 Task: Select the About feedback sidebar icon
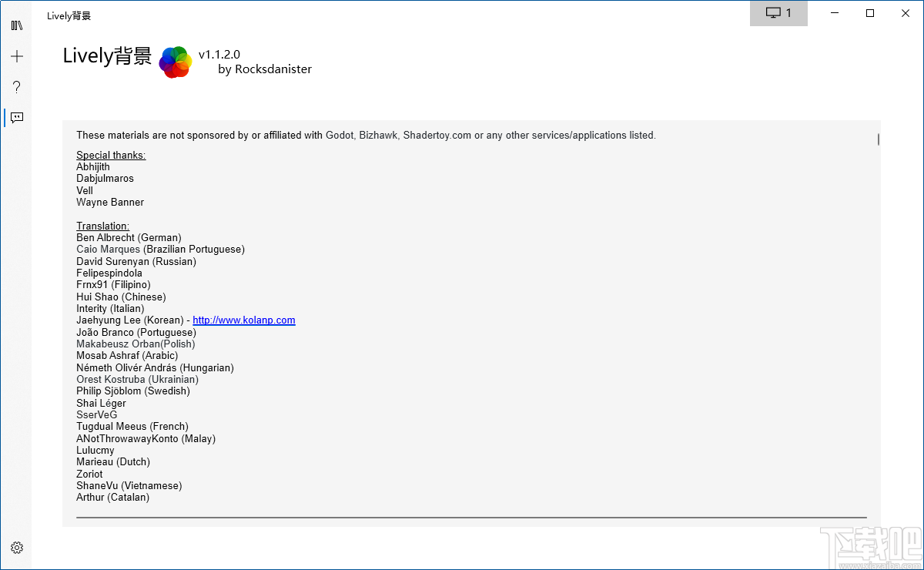point(17,118)
